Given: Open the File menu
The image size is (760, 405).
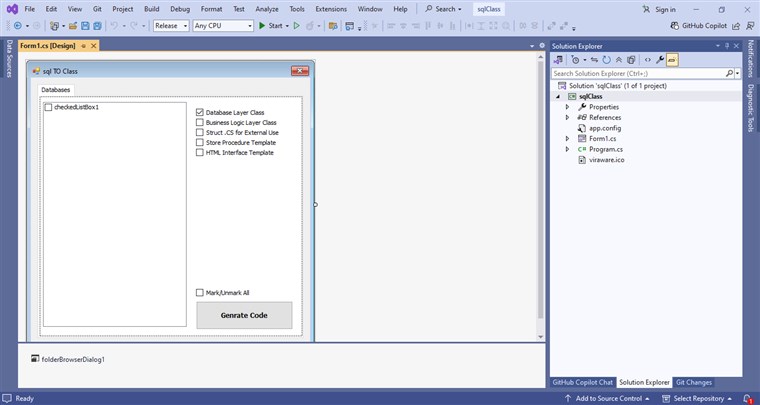Looking at the screenshot, I should (29, 9).
